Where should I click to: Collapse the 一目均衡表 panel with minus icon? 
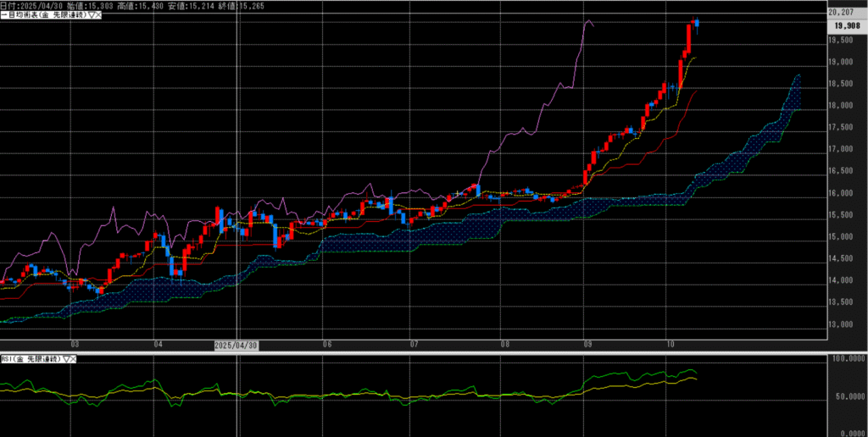3,15
